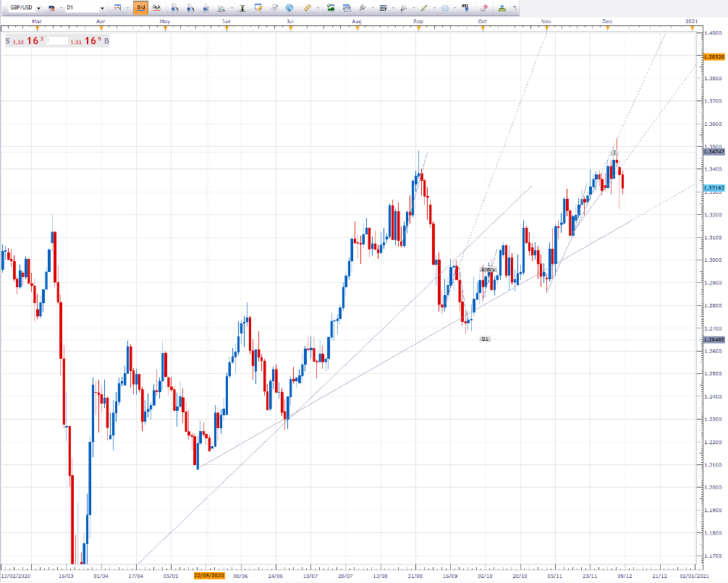Click the second zoom magnifier icon
This screenshot has width=728, height=583.
point(190,8)
